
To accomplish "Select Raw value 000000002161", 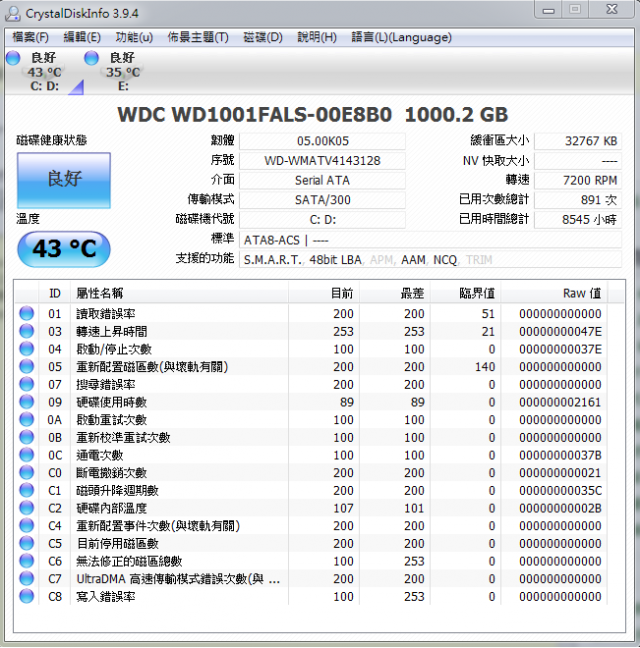I will click(x=560, y=402).
